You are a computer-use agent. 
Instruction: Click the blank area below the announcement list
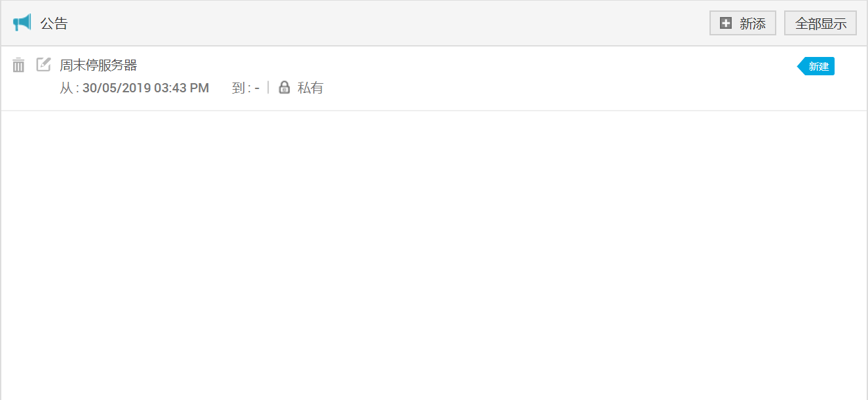432,255
